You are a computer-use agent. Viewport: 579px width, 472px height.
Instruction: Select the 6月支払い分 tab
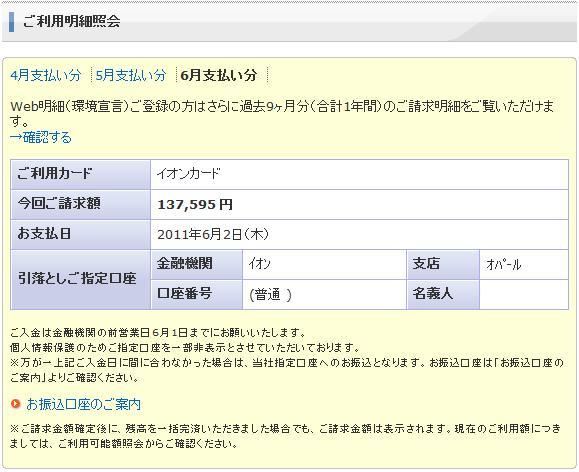pos(219,75)
